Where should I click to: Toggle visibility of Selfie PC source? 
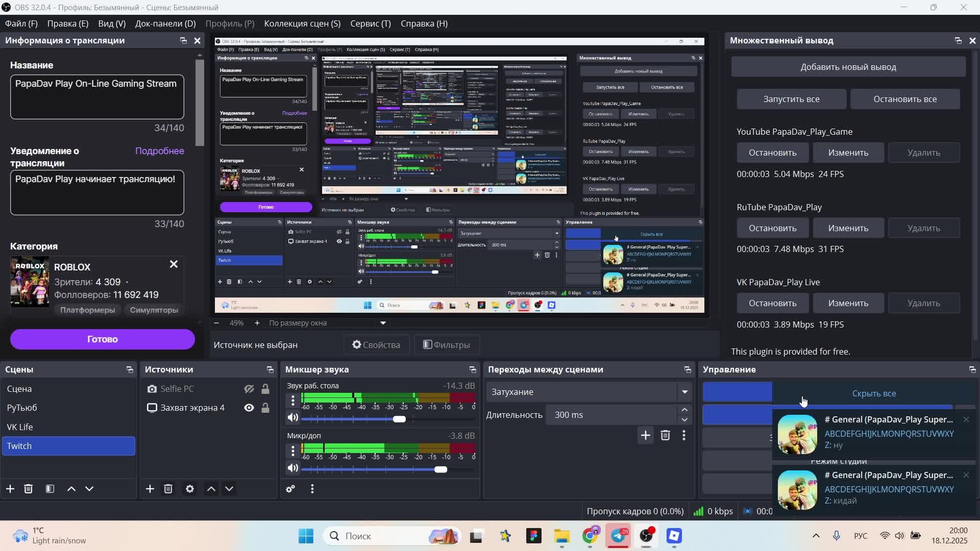(249, 389)
